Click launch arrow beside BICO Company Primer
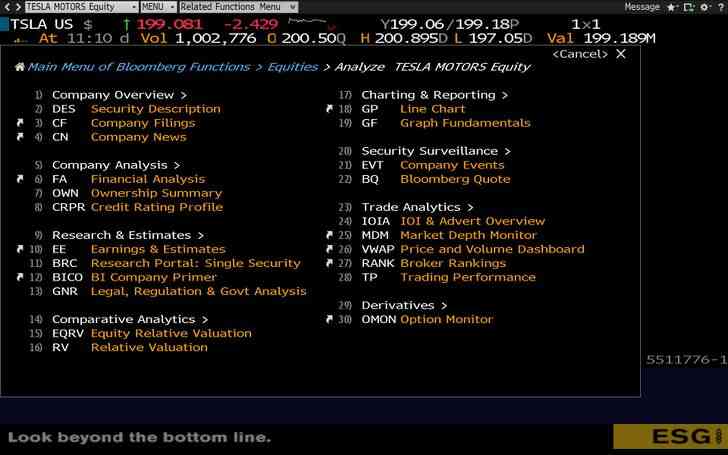Image resolution: width=728 pixels, height=455 pixels. tap(20, 277)
